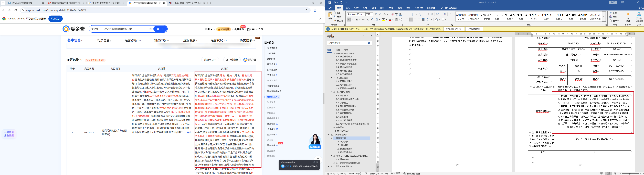The width and height of the screenshot is (644, 175).
Task: Toggle character shading in Word font group
Action: [x=396, y=19]
